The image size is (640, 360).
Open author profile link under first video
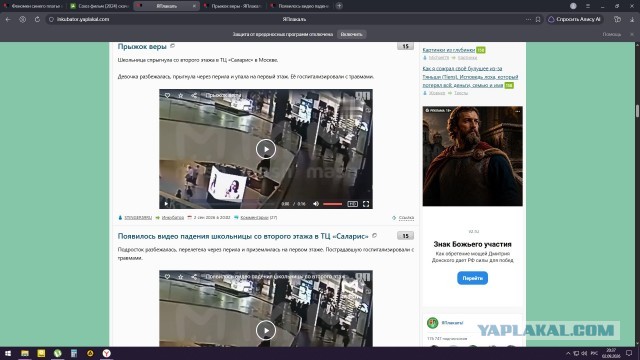(x=138, y=218)
